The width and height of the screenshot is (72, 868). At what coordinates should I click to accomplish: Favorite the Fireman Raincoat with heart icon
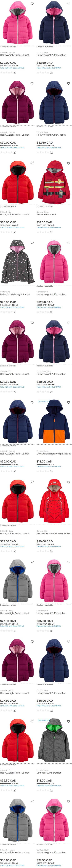(69, 163)
